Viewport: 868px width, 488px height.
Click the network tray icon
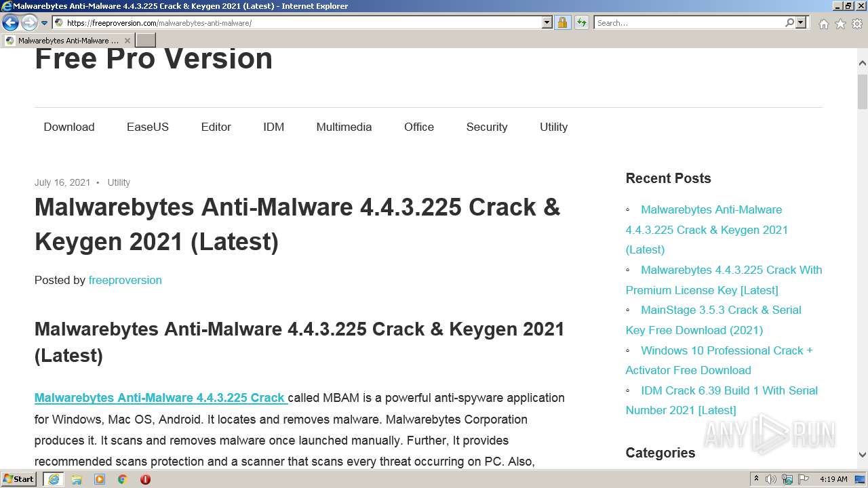787,479
